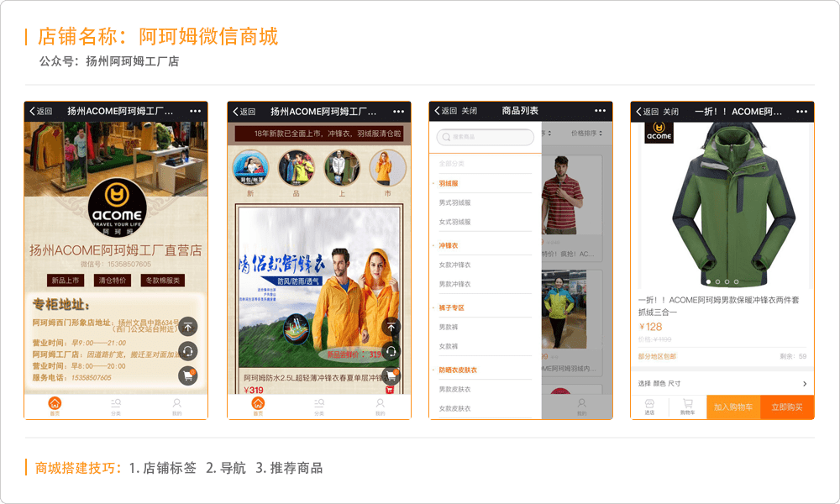Select 男款裤 subcategory
This screenshot has width=840, height=504.
(449, 328)
